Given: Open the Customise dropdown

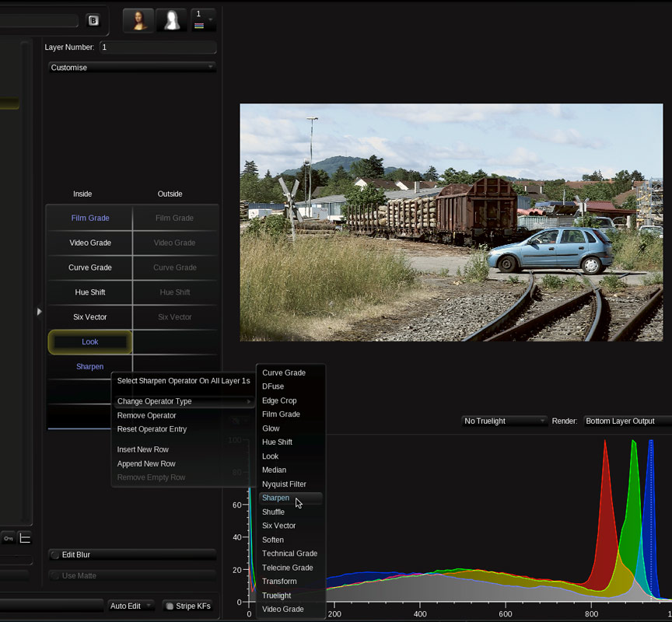Looking at the screenshot, I should pyautogui.click(x=131, y=68).
